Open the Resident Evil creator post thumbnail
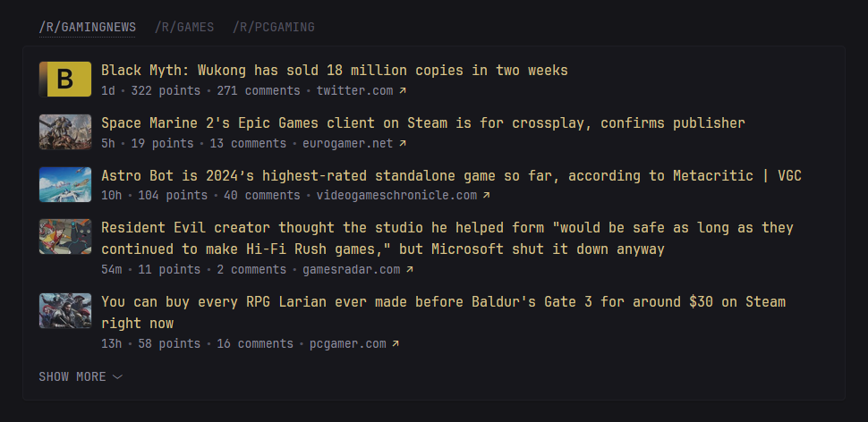 pos(65,237)
